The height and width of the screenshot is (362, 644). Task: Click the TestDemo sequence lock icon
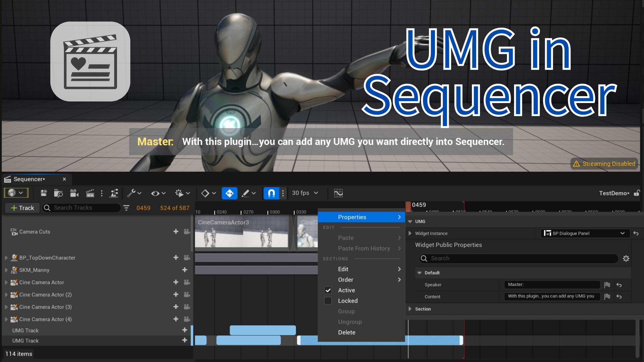(637, 193)
